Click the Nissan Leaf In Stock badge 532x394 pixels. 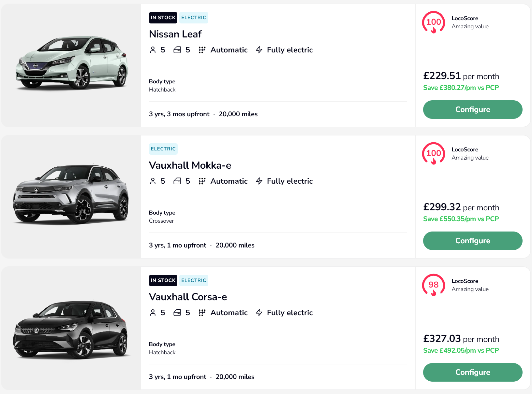pos(163,18)
